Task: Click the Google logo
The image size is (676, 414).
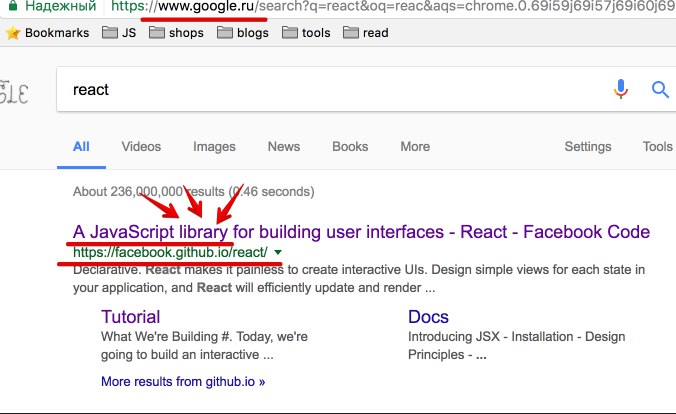Action: click(x=14, y=93)
